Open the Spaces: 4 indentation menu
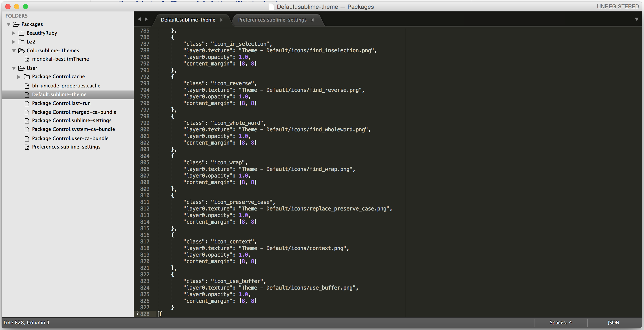The width and height of the screenshot is (644, 330). point(560,323)
